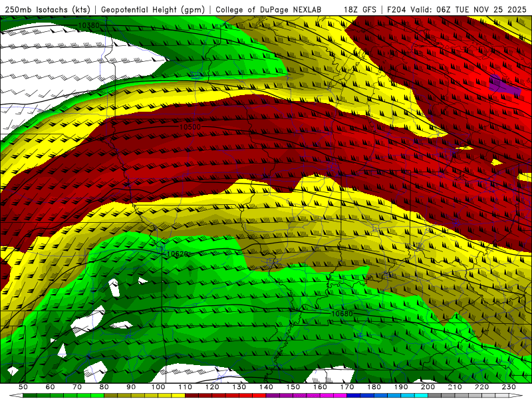The width and height of the screenshot is (532, 399).
Task: Click the 200 value on the color scale
Action: click(x=428, y=387)
